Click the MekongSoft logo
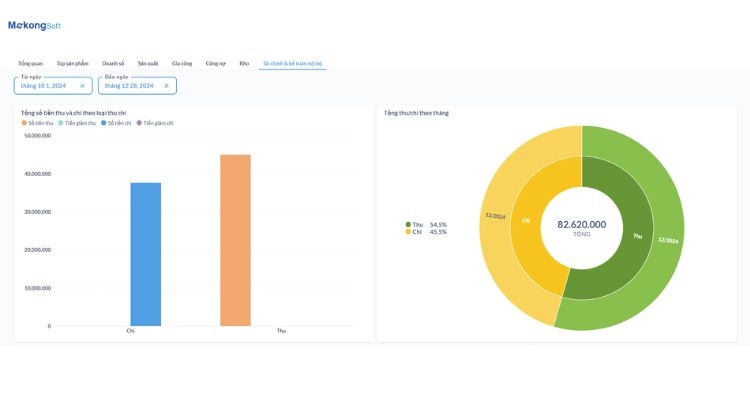Screen dimensions: 750x400 click(34, 25)
